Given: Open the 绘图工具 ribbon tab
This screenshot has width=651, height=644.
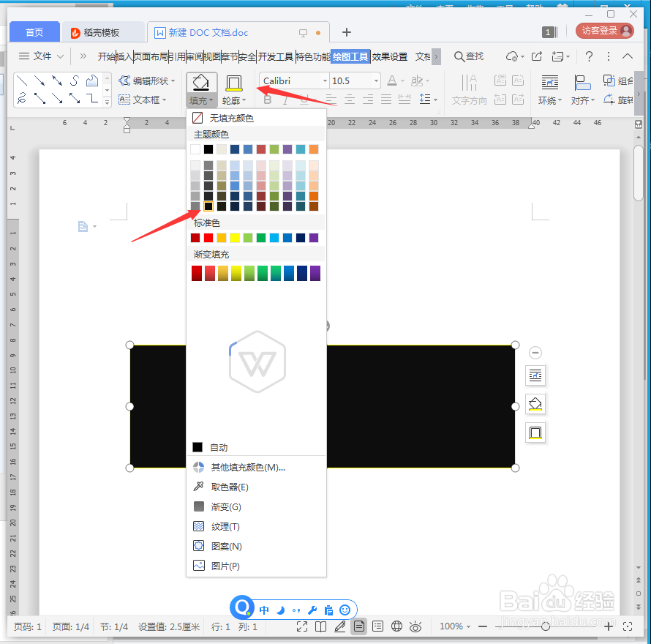Looking at the screenshot, I should (x=350, y=56).
